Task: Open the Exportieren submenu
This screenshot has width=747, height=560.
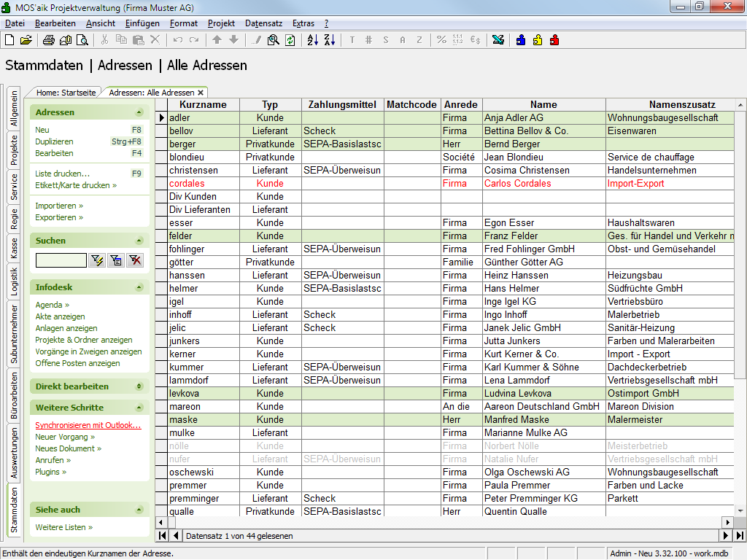Action: 59,217
